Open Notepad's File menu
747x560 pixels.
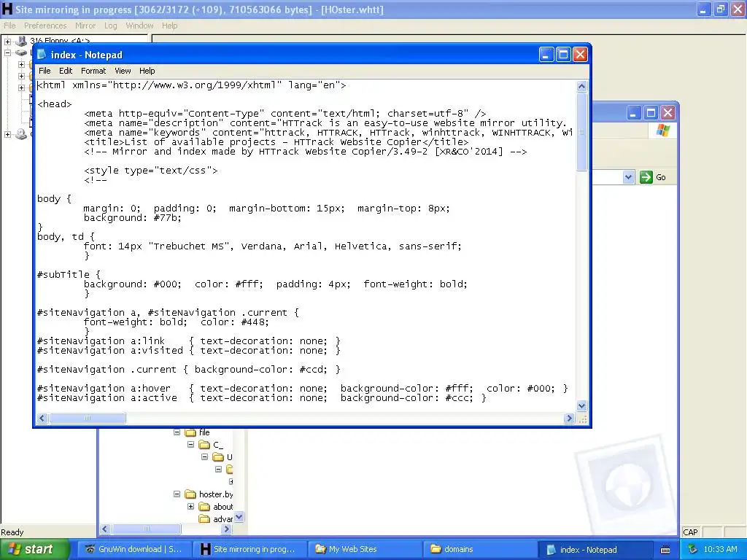tap(44, 71)
